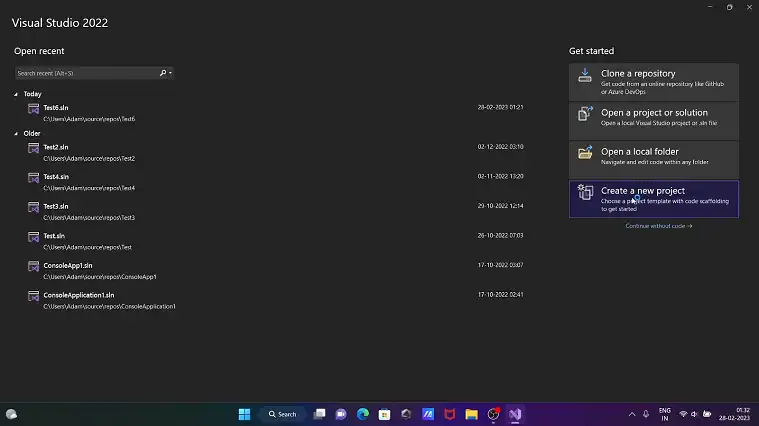Collapse the Older group
The image size is (759, 426).
click(x=15, y=134)
